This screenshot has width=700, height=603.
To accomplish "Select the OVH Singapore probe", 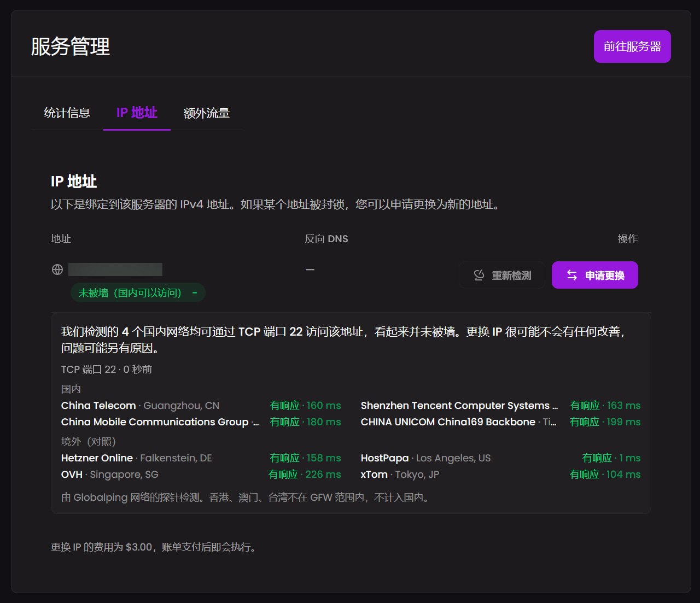I will pyautogui.click(x=110, y=475).
